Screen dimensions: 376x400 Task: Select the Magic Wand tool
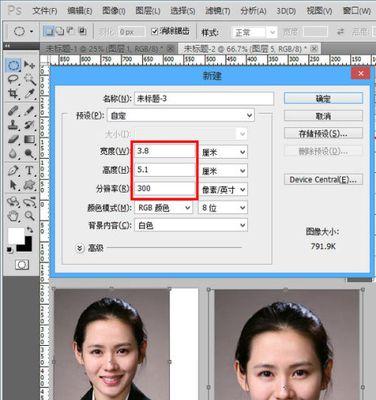(30, 79)
